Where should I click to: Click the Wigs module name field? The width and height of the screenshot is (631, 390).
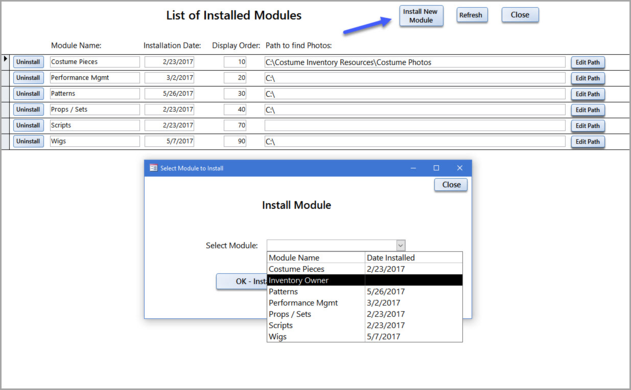[x=95, y=141]
